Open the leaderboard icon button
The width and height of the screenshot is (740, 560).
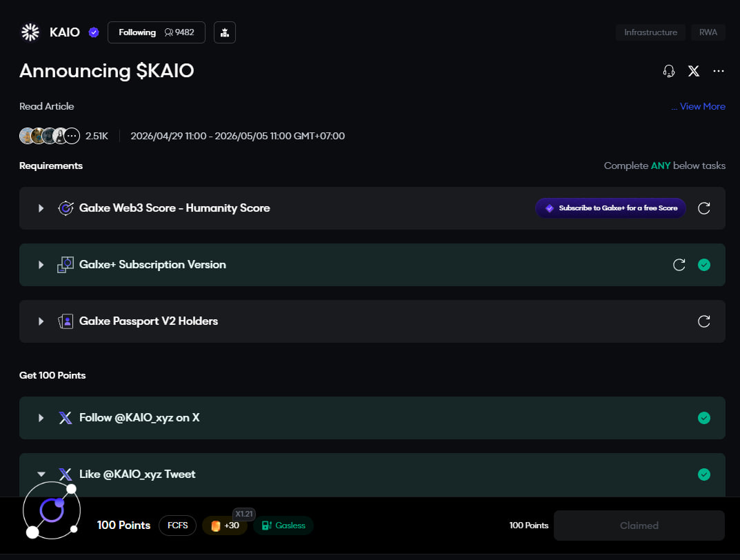coord(225,32)
